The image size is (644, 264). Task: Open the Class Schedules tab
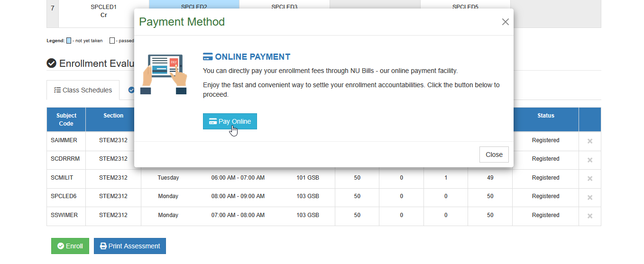83,90
